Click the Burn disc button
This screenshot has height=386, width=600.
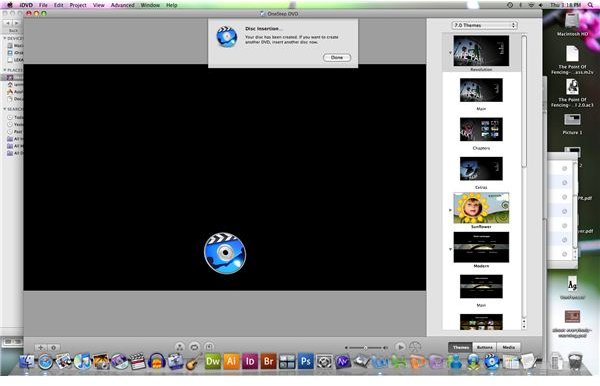pyautogui.click(x=415, y=347)
